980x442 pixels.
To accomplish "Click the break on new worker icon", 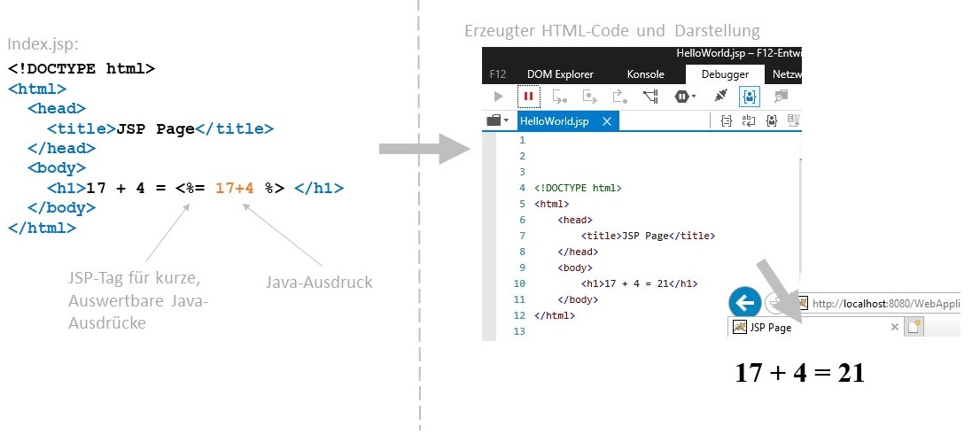I will (x=650, y=97).
